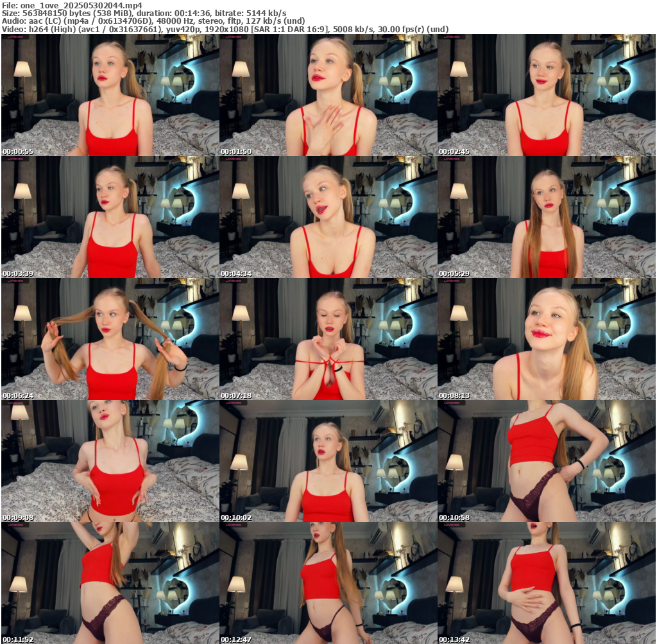Screen dimensions: 657x644
Task: Select the frame at 00:10:02
Action: click(328, 461)
